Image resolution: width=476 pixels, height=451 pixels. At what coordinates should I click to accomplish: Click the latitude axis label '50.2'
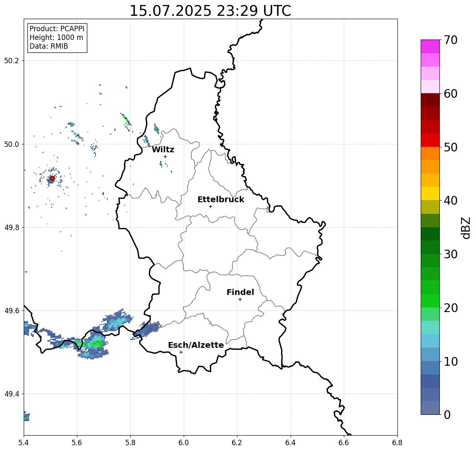click(x=12, y=60)
